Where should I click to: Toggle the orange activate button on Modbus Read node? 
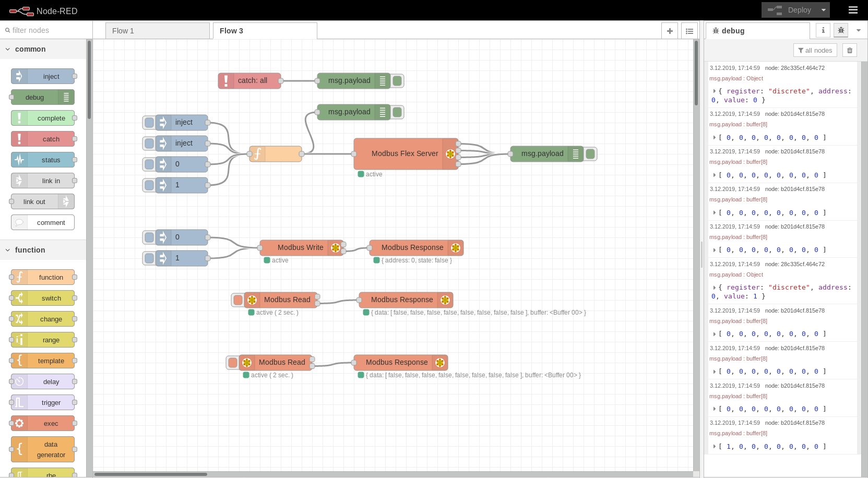[237, 300]
